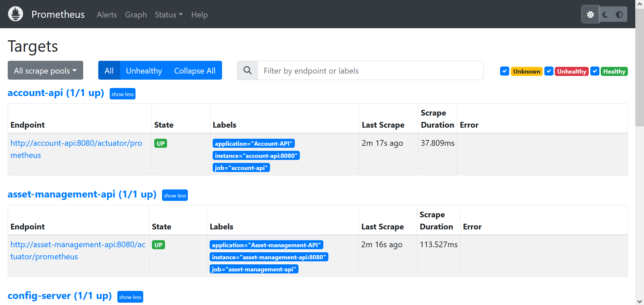Click label instance="account-api:8080"
Screen dimensions: 644x305
pyautogui.click(x=256, y=156)
